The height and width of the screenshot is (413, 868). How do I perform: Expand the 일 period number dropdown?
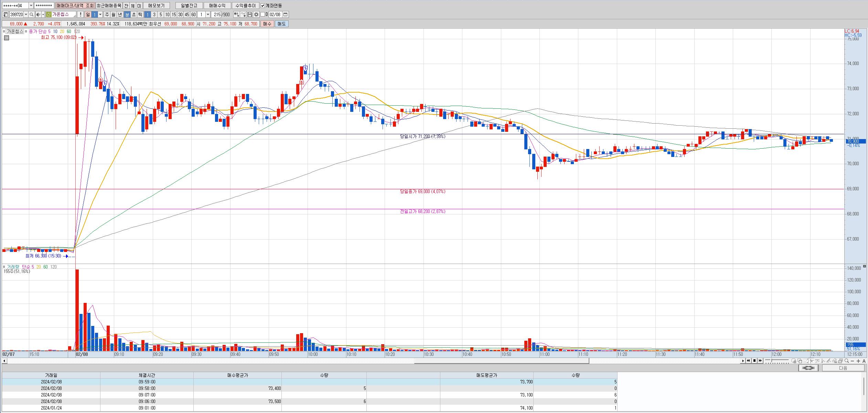click(100, 14)
